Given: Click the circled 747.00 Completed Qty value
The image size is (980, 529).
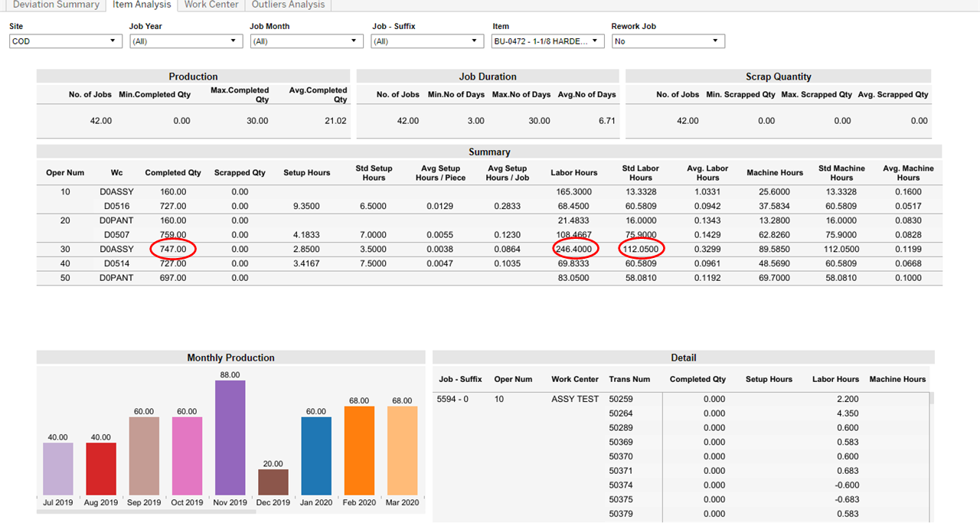Looking at the screenshot, I should [x=172, y=249].
